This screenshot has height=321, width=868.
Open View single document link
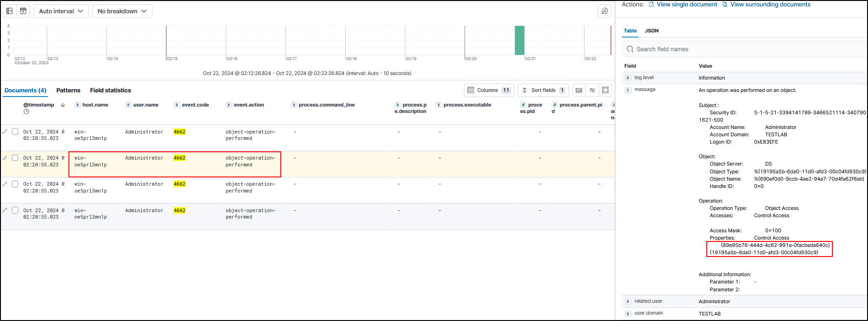686,5
